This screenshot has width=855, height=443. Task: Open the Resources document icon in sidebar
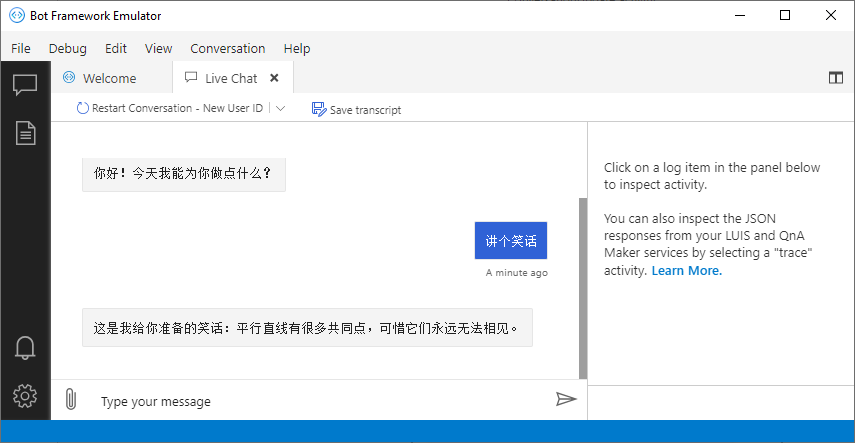[25, 132]
